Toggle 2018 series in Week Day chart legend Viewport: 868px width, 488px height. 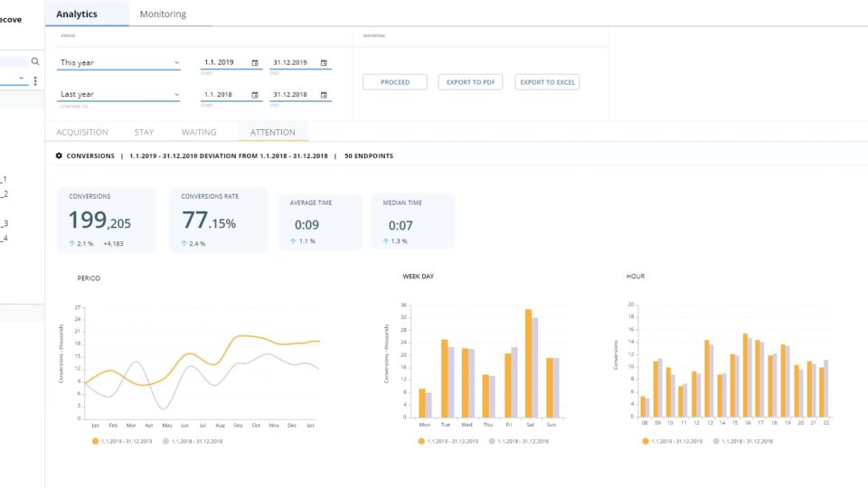pos(516,441)
